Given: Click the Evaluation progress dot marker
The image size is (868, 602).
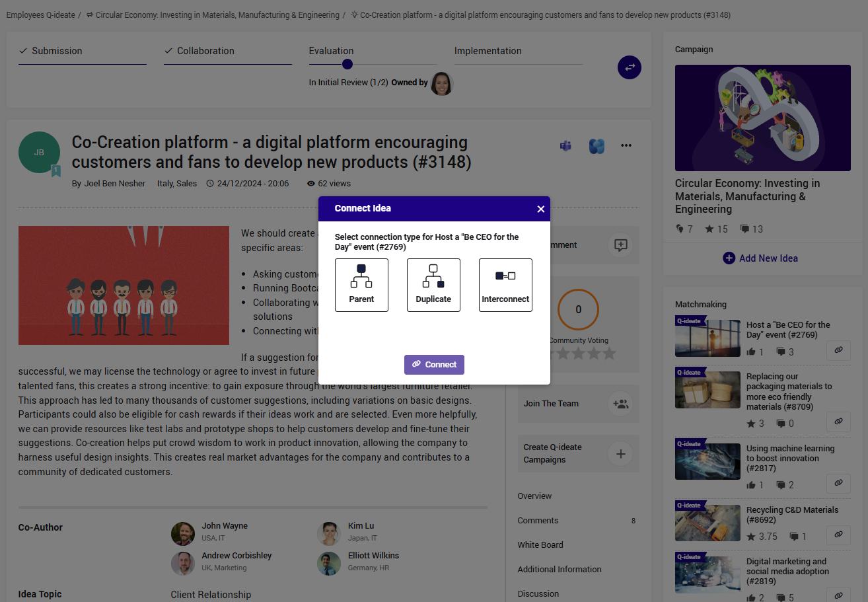Looking at the screenshot, I should pos(347,64).
